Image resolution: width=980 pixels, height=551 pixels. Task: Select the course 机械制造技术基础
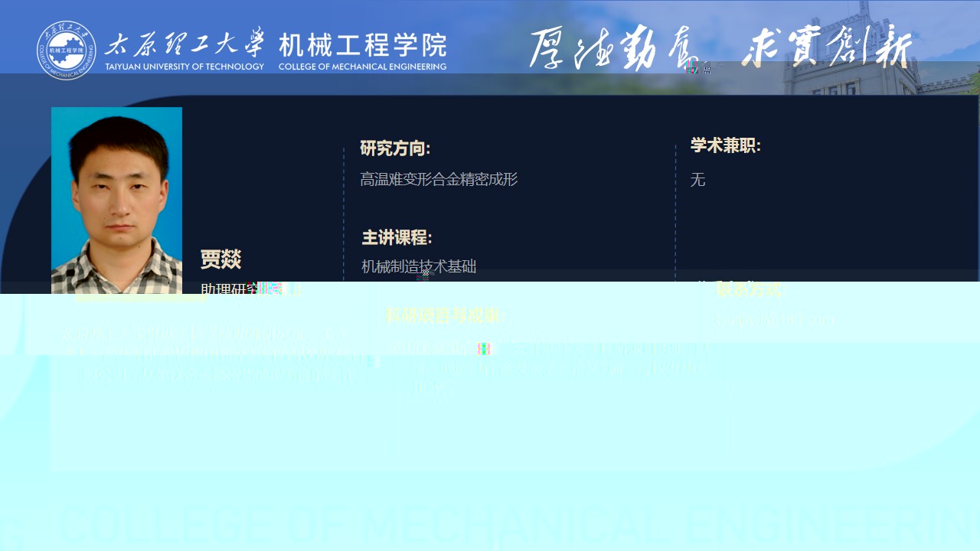coord(419,266)
